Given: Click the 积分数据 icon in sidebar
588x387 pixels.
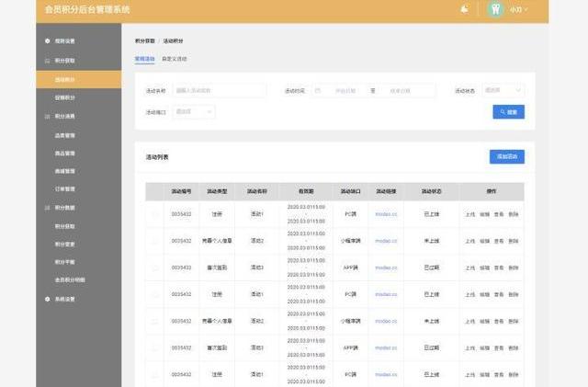Looking at the screenshot, I should click(47, 208).
